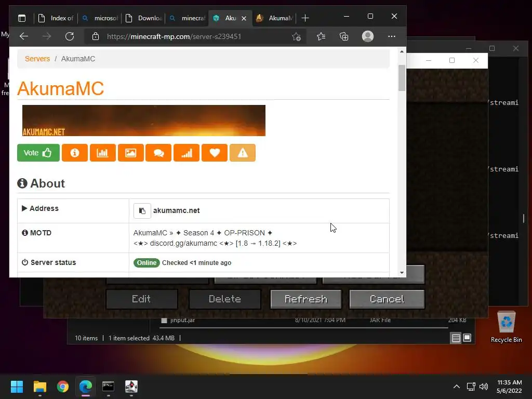Screen dimensions: 532x399
Task: View site information lock icon
Action: point(96,36)
